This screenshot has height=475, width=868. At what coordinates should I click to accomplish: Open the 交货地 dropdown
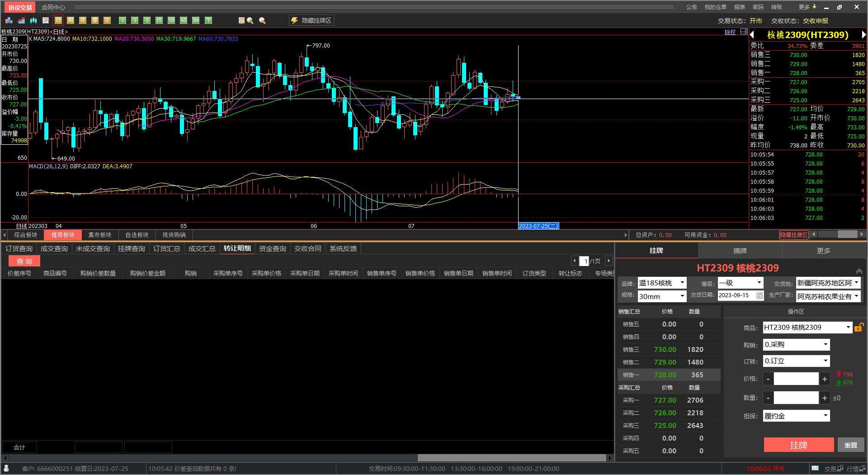(828, 283)
